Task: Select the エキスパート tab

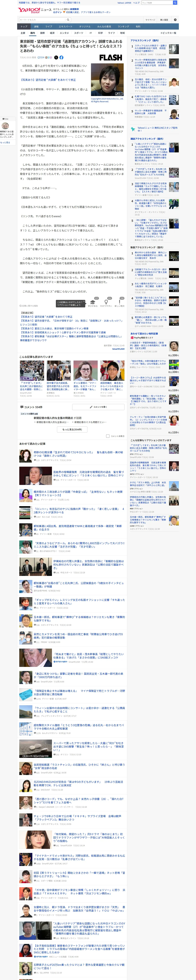Action: pyautogui.click(x=65, y=27)
